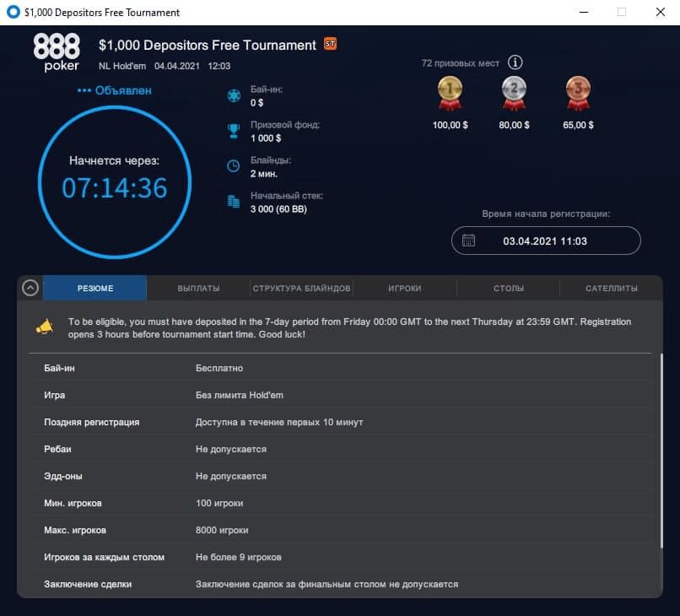Minimize the tournament window

click(x=584, y=12)
